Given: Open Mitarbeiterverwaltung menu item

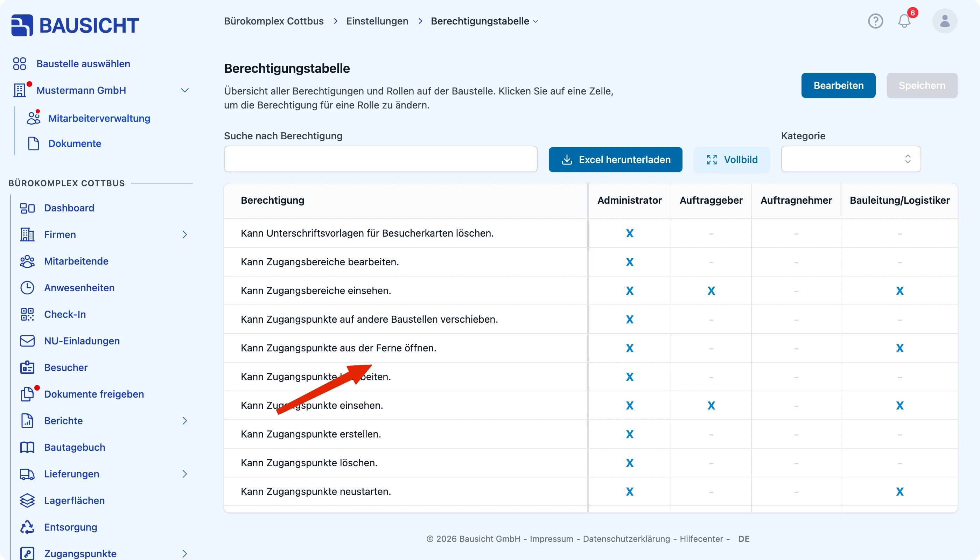Looking at the screenshot, I should tap(99, 118).
